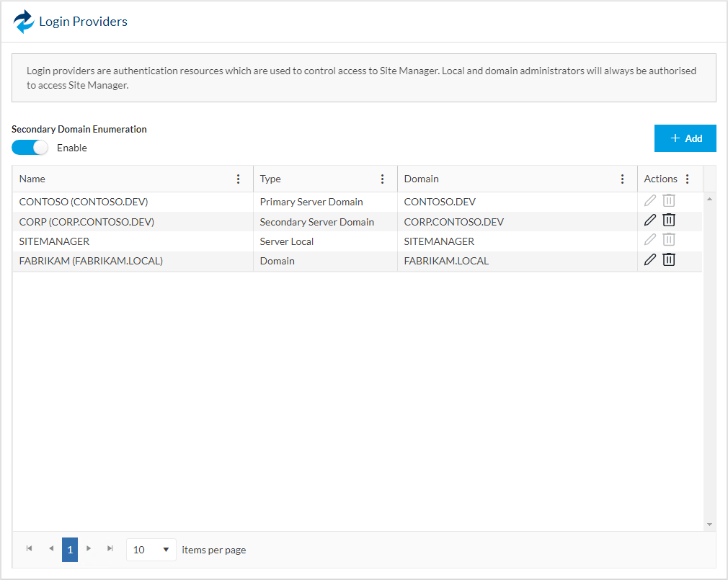This screenshot has width=728, height=580.
Task: Go to the next page arrow
Action: point(89,549)
